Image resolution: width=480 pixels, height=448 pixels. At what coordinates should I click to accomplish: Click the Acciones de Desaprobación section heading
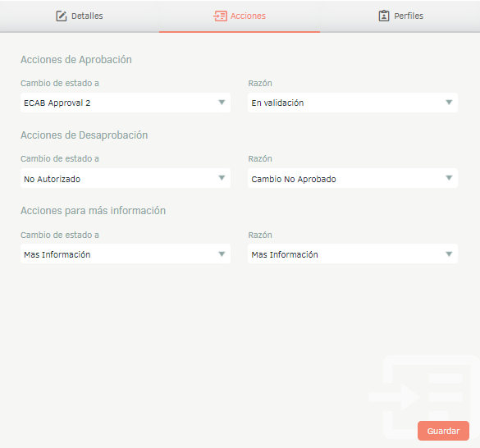point(85,135)
